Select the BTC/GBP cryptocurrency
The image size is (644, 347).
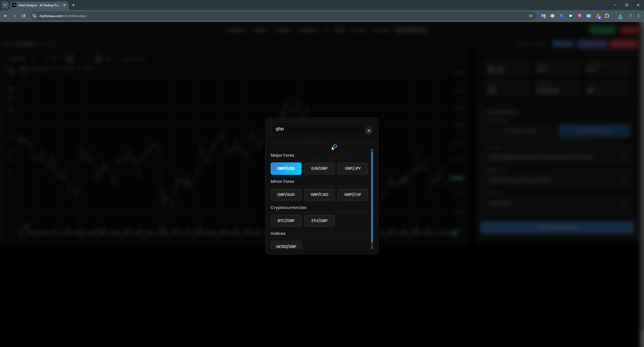pyautogui.click(x=286, y=221)
